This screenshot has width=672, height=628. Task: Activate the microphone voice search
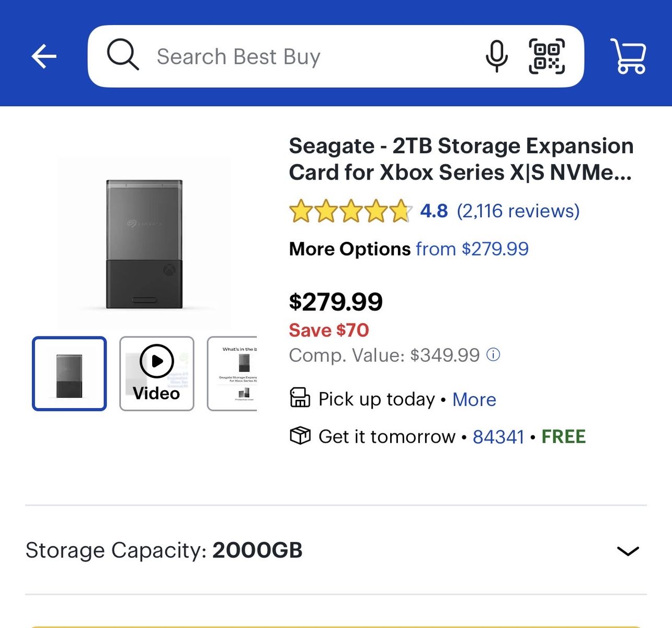click(496, 56)
